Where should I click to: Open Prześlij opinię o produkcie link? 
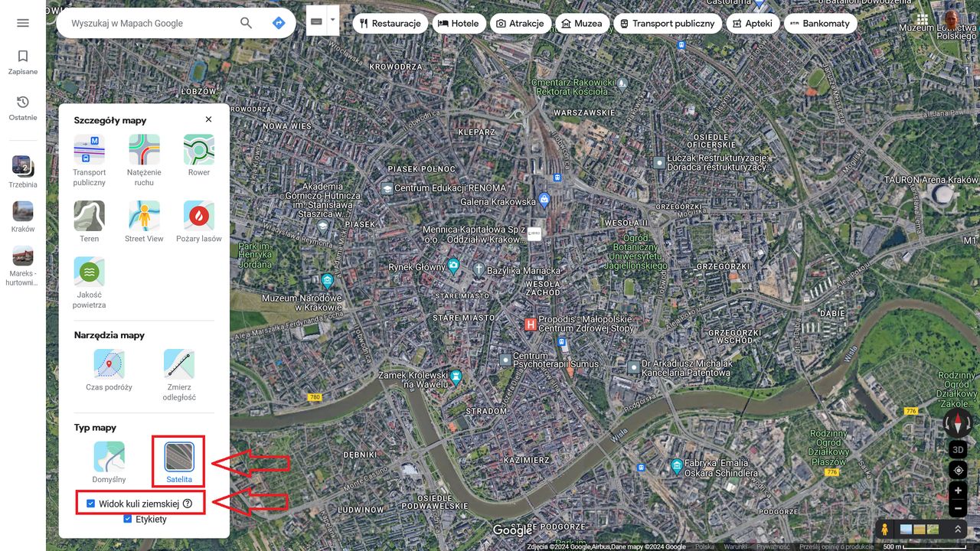tap(837, 546)
